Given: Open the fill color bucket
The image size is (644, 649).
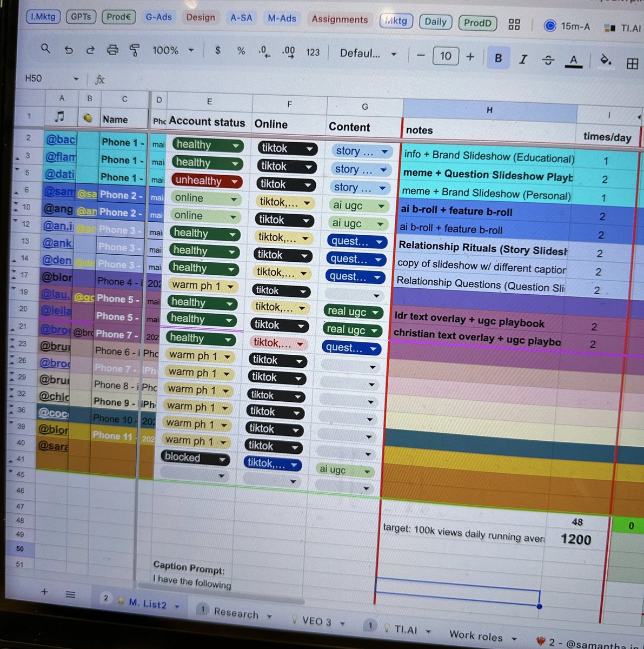Looking at the screenshot, I should coord(606,61).
